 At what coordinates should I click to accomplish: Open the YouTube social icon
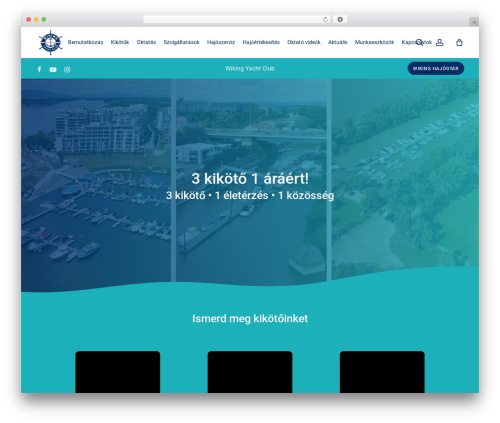click(53, 69)
